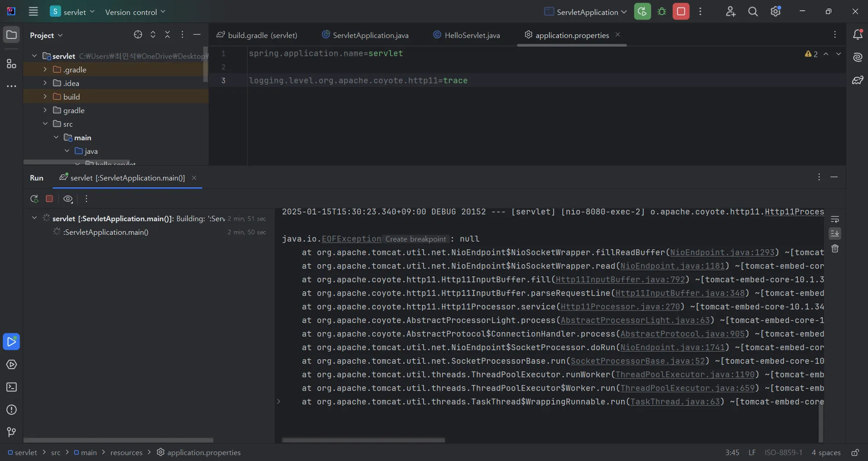Viewport: 868px width, 461px height.
Task: Click the Create breakpoint link
Action: [415, 239]
